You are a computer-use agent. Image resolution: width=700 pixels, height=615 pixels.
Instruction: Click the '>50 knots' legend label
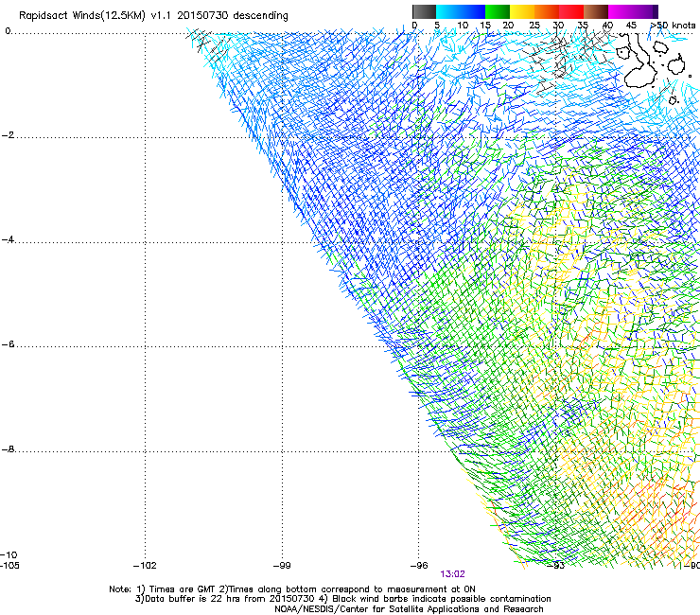click(x=673, y=26)
